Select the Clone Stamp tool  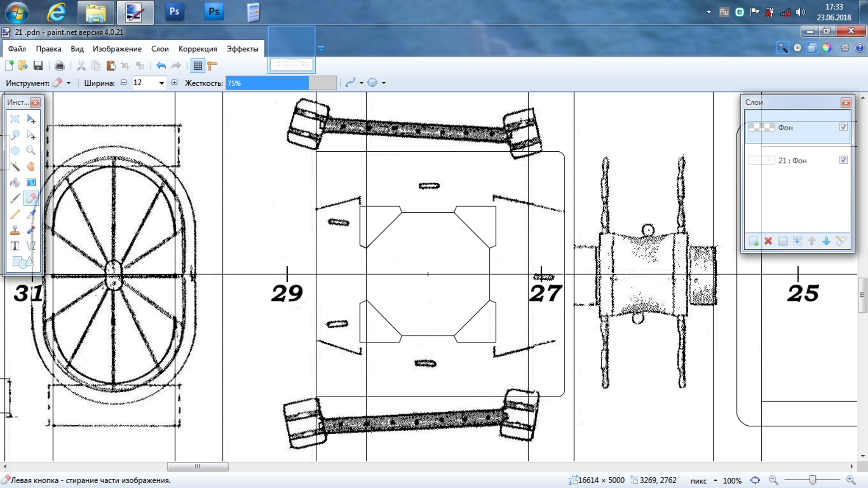[15, 230]
